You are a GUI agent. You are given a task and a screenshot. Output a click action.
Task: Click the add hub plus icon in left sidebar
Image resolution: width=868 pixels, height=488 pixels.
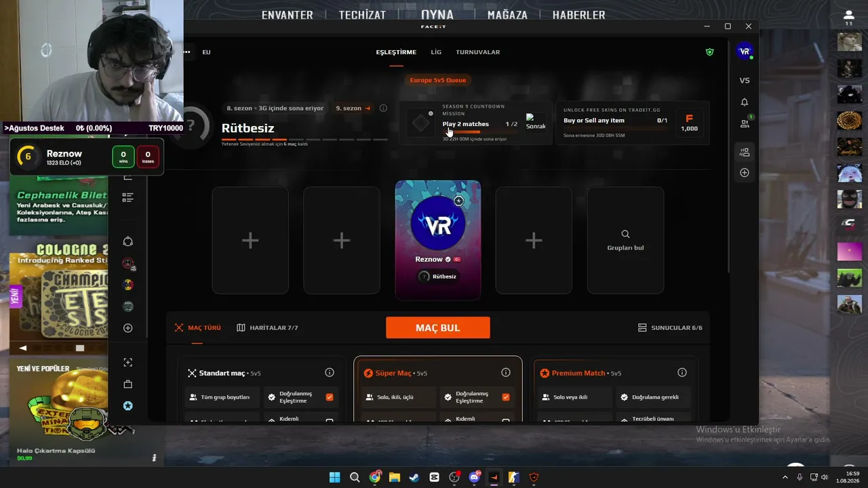pyautogui.click(x=127, y=328)
